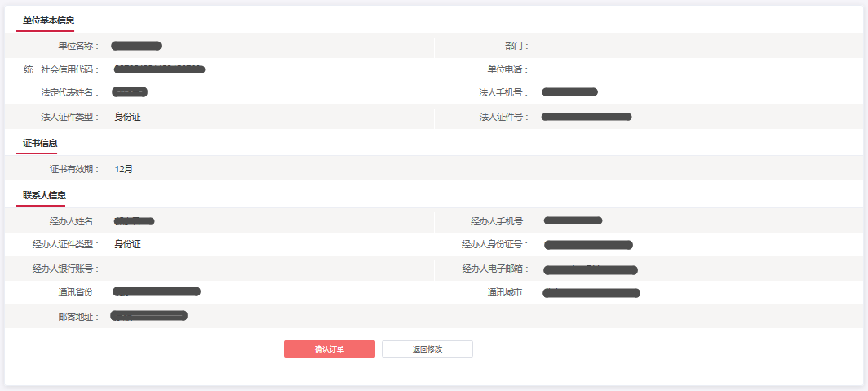Click the 12月 certificate validity value
This screenshot has height=391, width=868.
[124, 169]
